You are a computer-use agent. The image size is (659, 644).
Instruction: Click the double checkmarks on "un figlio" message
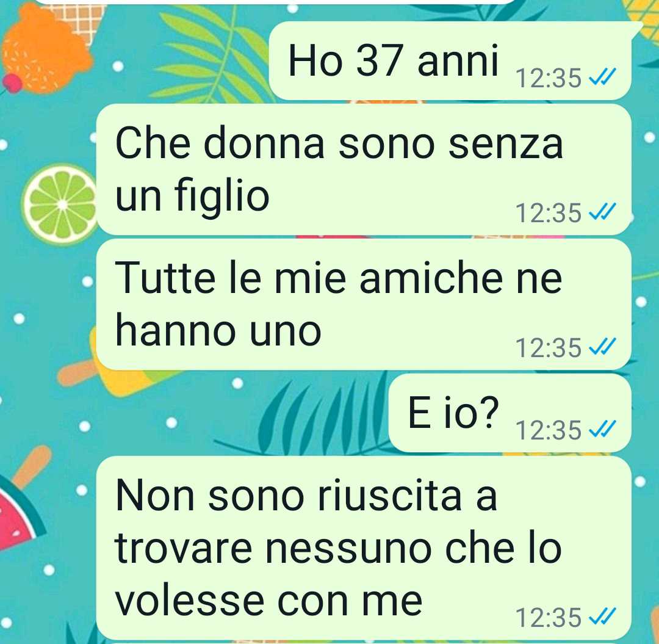[602, 211]
